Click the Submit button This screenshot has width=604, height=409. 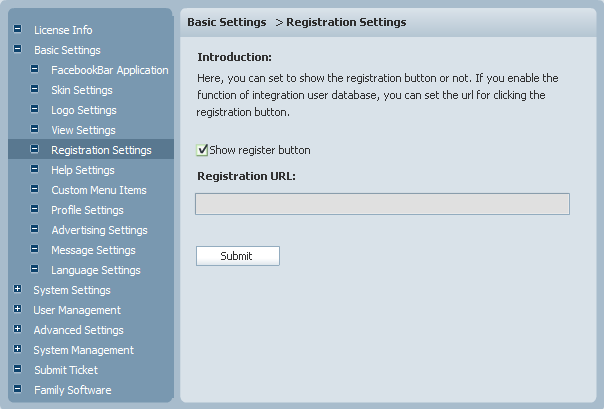pos(238,256)
